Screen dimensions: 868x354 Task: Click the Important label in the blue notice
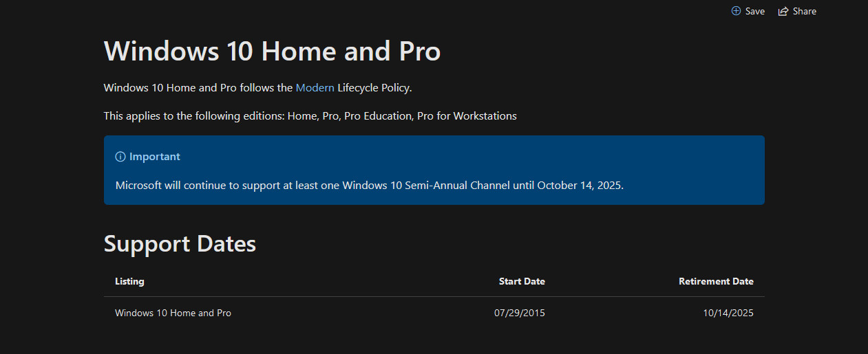coord(155,157)
